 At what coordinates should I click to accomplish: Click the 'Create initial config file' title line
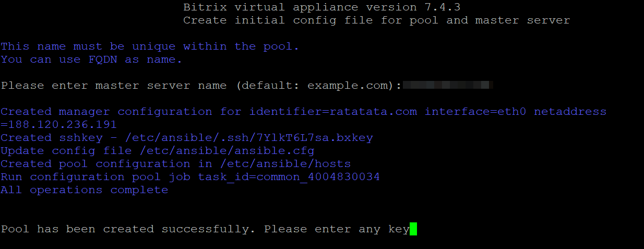[376, 20]
